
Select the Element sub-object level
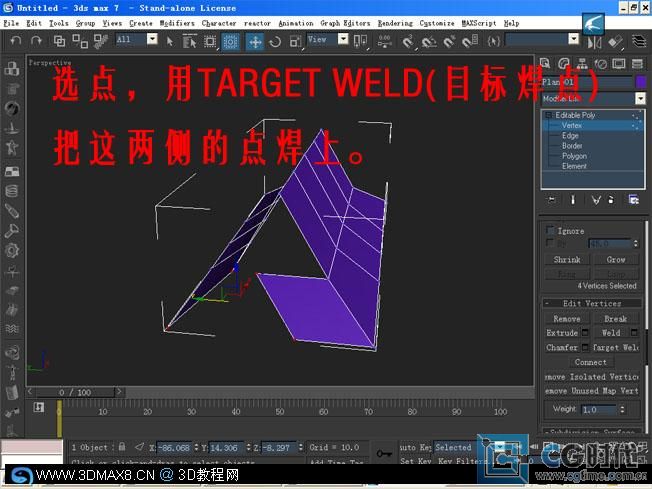(574, 166)
